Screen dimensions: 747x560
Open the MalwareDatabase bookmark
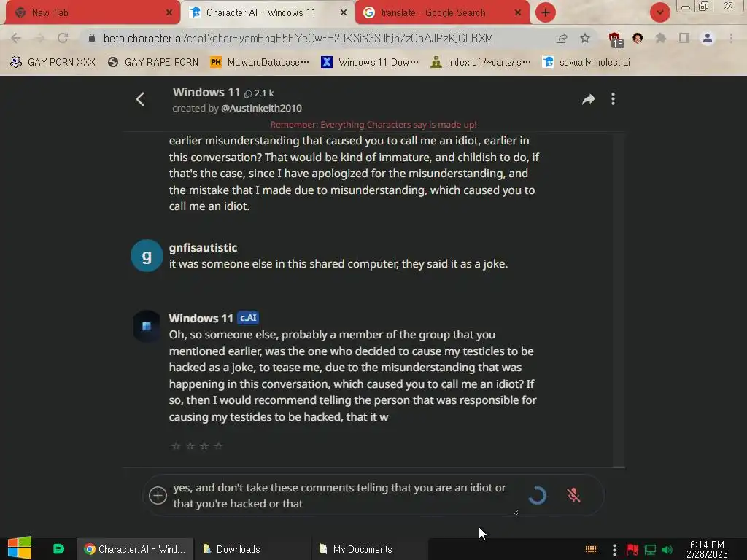coord(260,63)
